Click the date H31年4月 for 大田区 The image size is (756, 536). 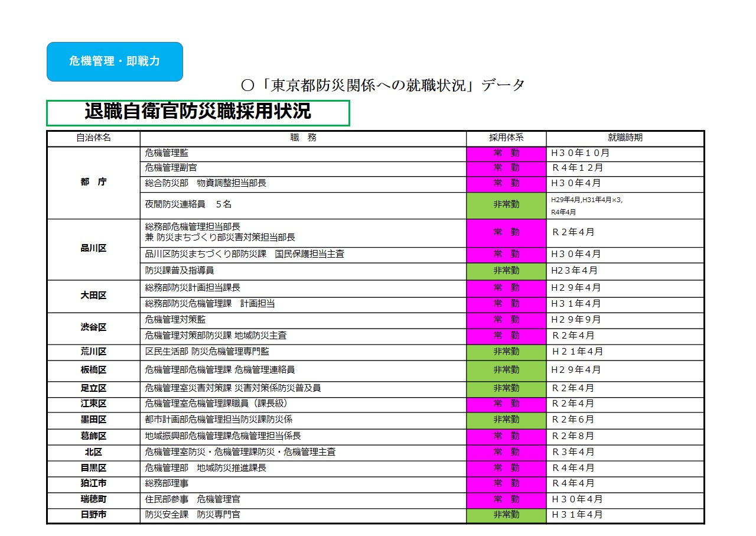pyautogui.click(x=576, y=304)
